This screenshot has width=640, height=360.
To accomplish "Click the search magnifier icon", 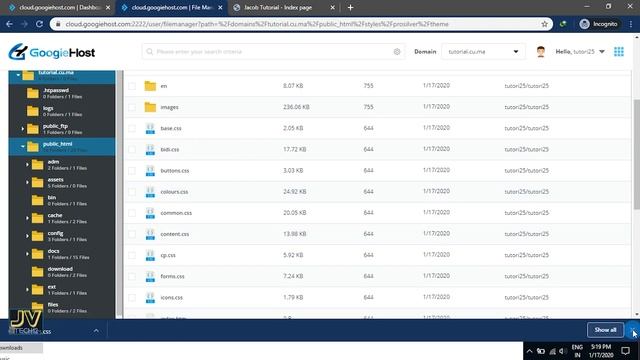I will coord(149,52).
